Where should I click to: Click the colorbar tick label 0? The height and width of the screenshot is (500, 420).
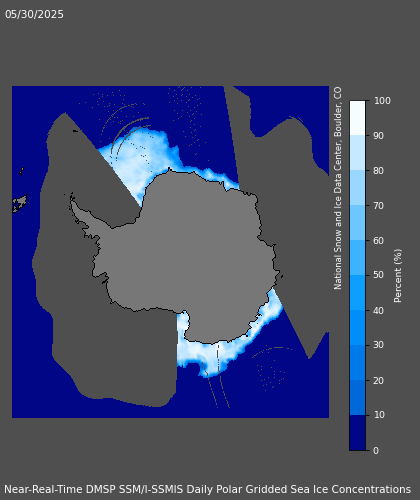pos(376,451)
